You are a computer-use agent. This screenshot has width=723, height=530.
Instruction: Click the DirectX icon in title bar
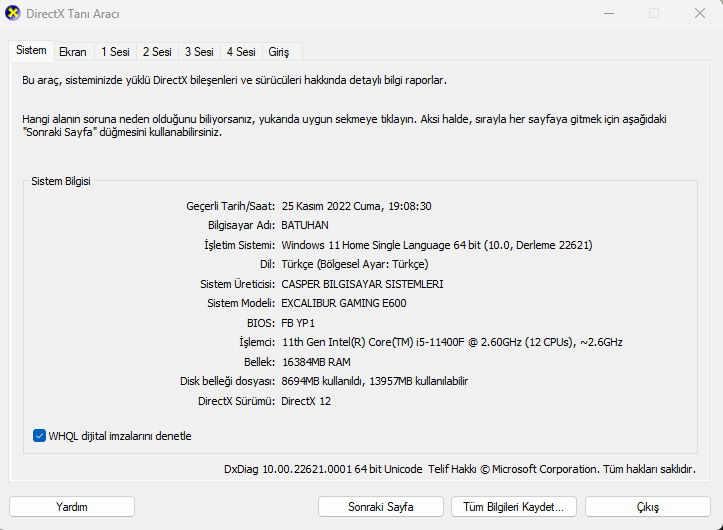(11, 13)
